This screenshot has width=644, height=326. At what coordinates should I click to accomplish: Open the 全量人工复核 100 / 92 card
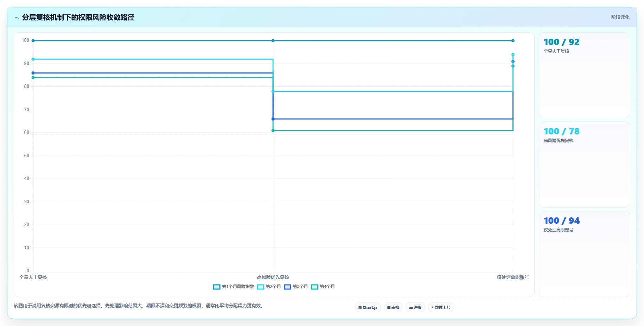pyautogui.click(x=584, y=75)
